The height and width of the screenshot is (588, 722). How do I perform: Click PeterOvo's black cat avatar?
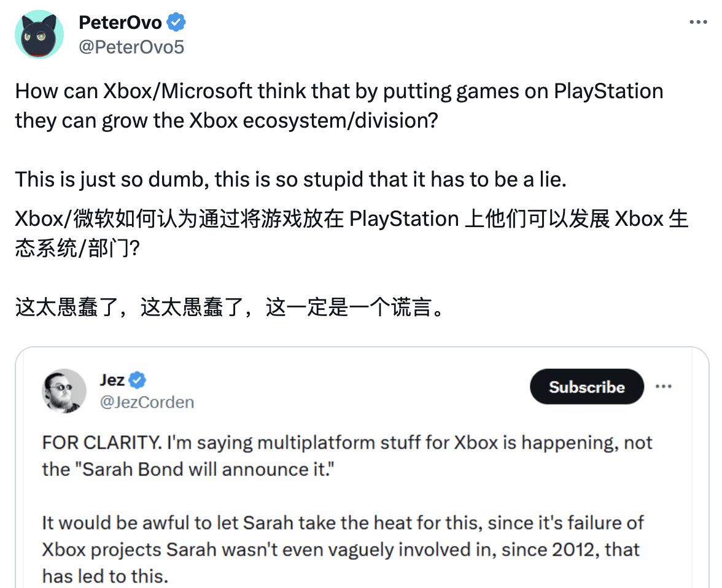pyautogui.click(x=39, y=34)
